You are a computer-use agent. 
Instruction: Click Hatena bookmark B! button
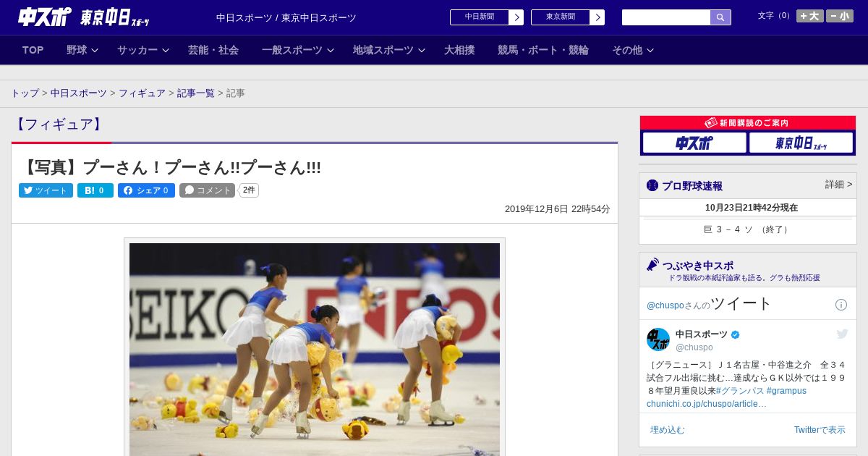[x=95, y=190]
